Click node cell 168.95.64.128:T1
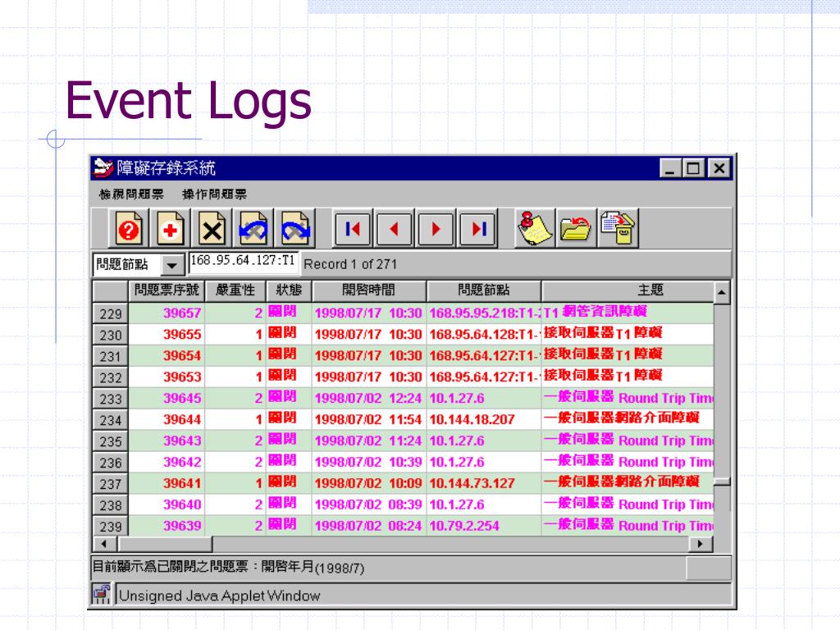The height and width of the screenshot is (630, 840). pyautogui.click(x=484, y=335)
